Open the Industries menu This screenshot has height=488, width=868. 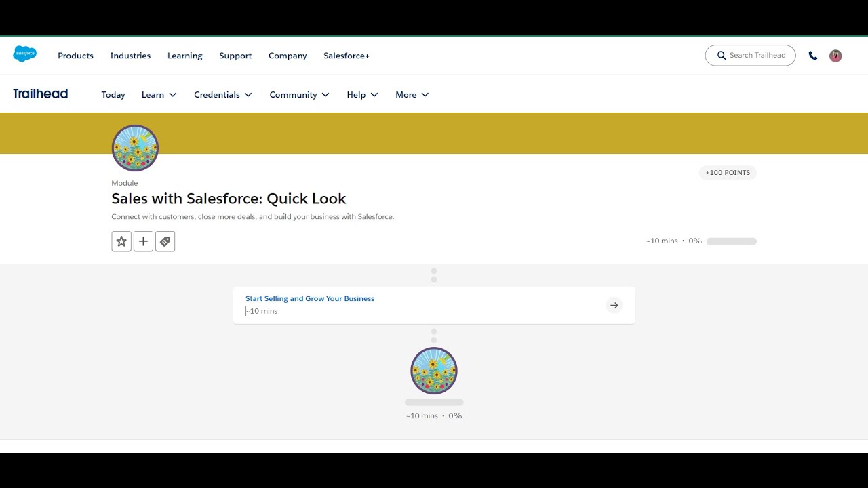pos(130,56)
